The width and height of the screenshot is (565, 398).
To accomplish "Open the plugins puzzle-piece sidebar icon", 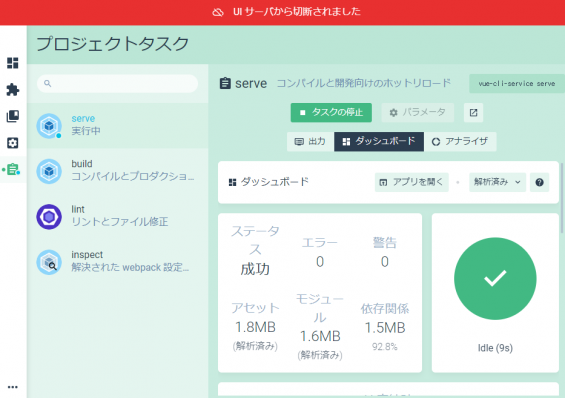I will pos(13,90).
